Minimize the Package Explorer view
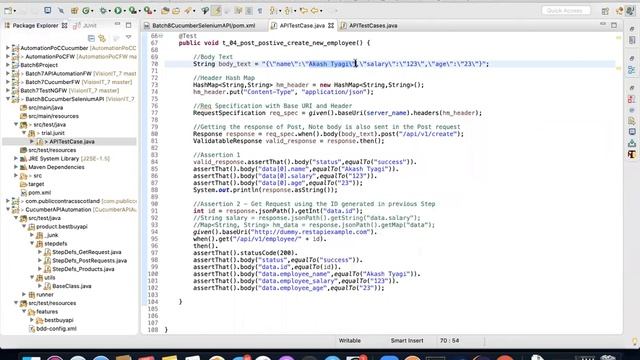Screen dimensions: 640x360 118,25
